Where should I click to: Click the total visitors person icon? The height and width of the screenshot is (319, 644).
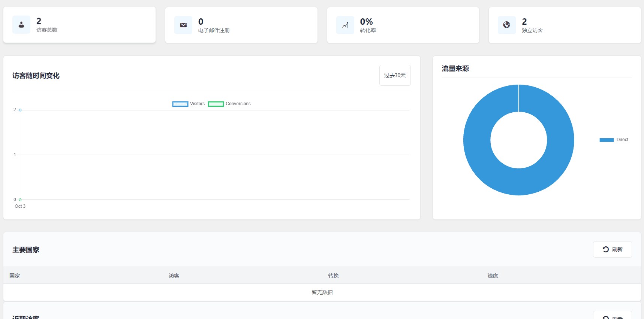[21, 25]
